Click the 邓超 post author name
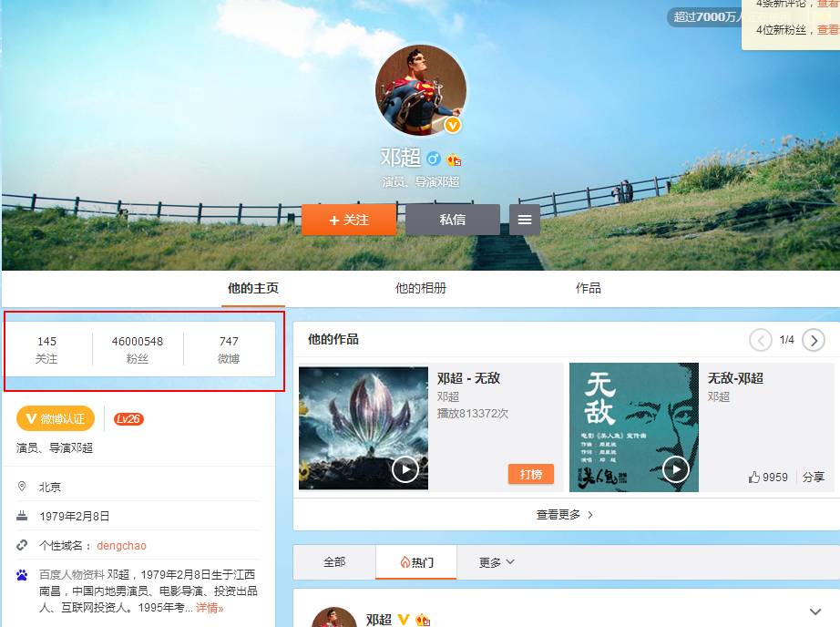This screenshot has height=627, width=840. 379,620
